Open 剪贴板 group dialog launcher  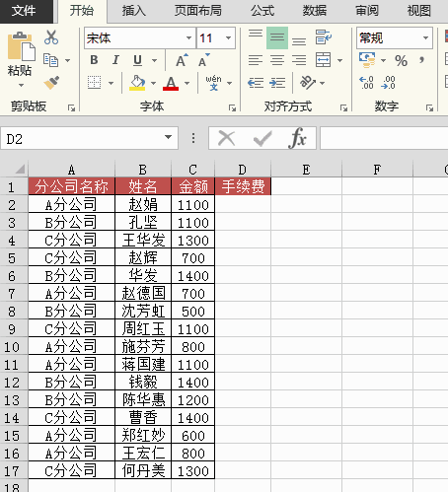point(71,107)
